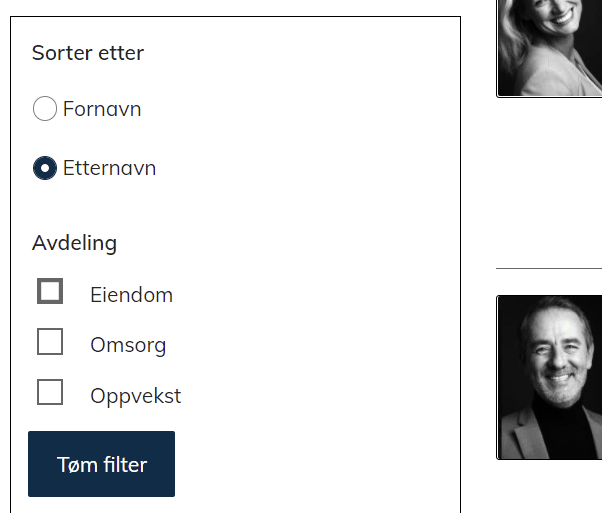This screenshot has width=602, height=513.
Task: Click the Etternavn text label
Action: 109,168
